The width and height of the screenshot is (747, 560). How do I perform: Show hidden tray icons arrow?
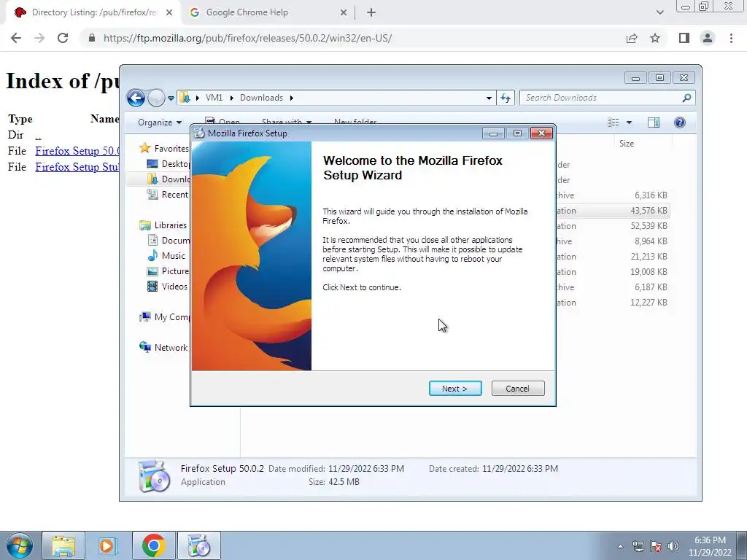point(620,547)
